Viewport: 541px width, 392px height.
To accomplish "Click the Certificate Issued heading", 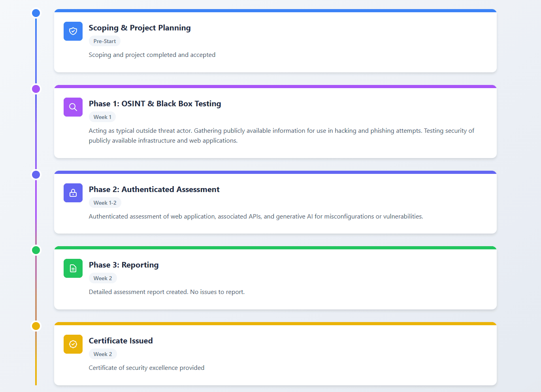I will (121, 341).
